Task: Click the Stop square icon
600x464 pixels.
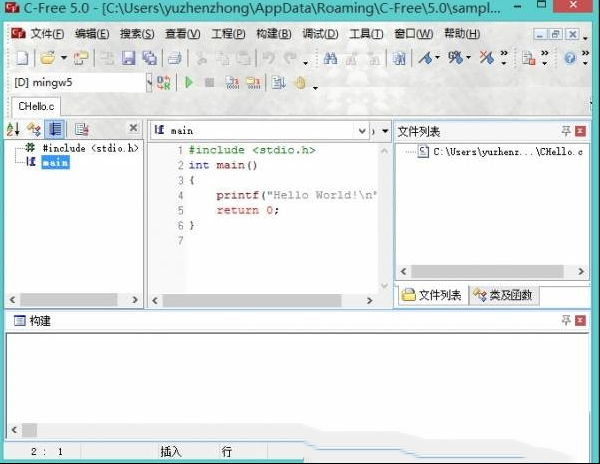Action: click(x=209, y=82)
